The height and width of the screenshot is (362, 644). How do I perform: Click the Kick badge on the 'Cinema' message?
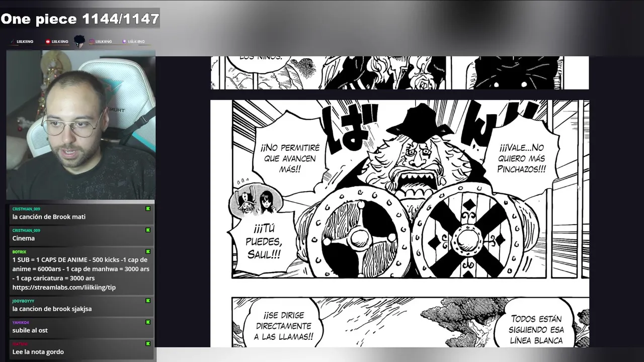[148, 230]
